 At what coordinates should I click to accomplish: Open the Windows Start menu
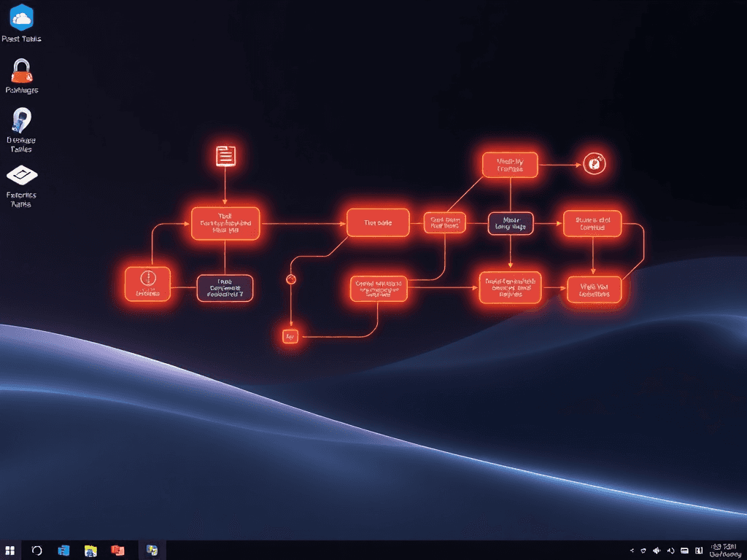(10, 551)
